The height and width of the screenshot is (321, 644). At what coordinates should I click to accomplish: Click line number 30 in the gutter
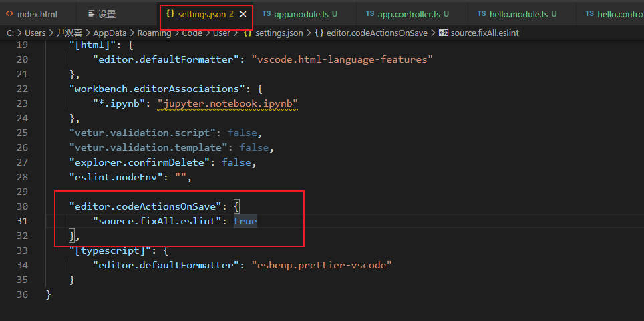click(22, 206)
